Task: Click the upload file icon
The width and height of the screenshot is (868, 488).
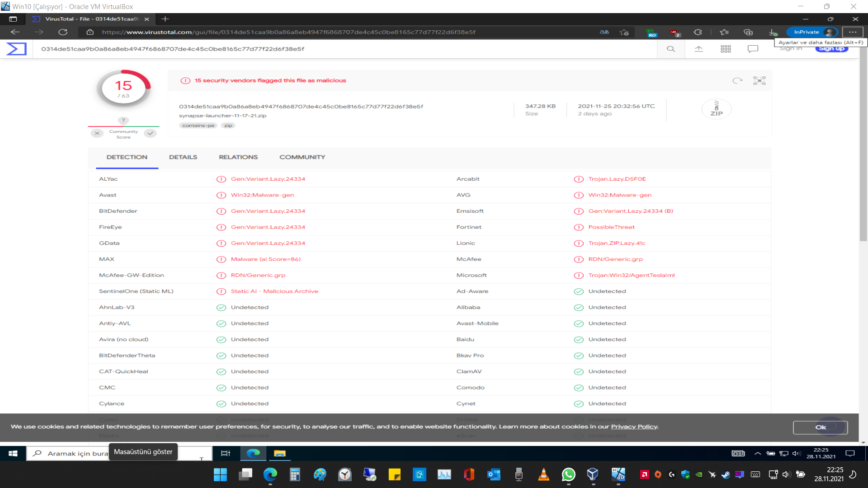Action: click(698, 49)
